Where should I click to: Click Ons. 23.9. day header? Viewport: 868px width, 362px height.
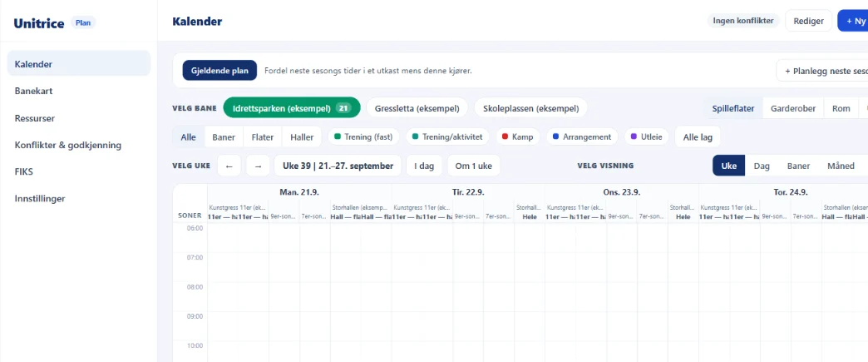[x=622, y=192]
